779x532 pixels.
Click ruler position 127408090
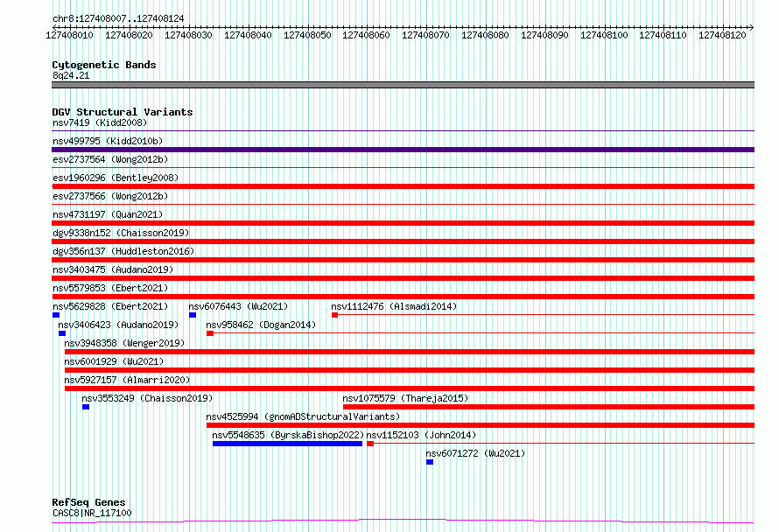pyautogui.click(x=544, y=35)
